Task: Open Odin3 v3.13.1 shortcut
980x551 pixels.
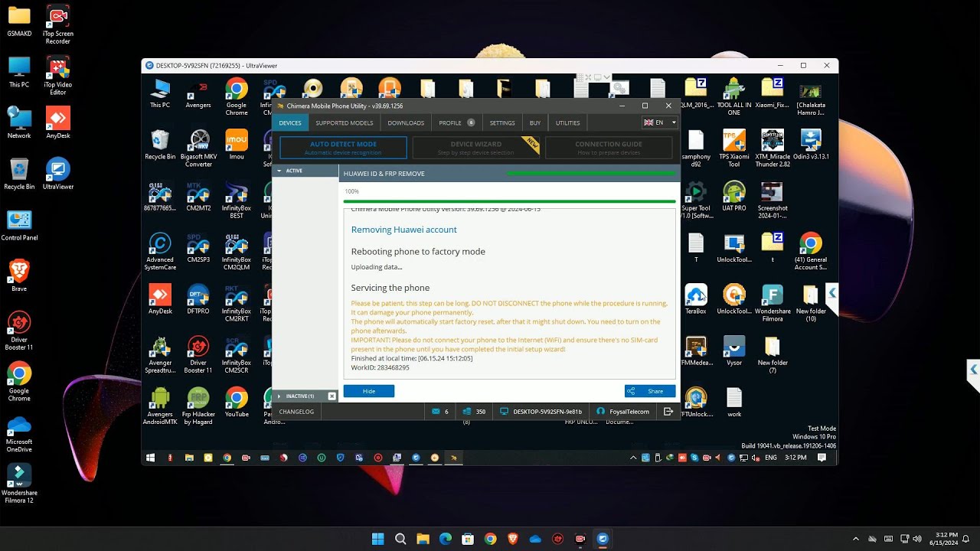Action: (x=811, y=144)
